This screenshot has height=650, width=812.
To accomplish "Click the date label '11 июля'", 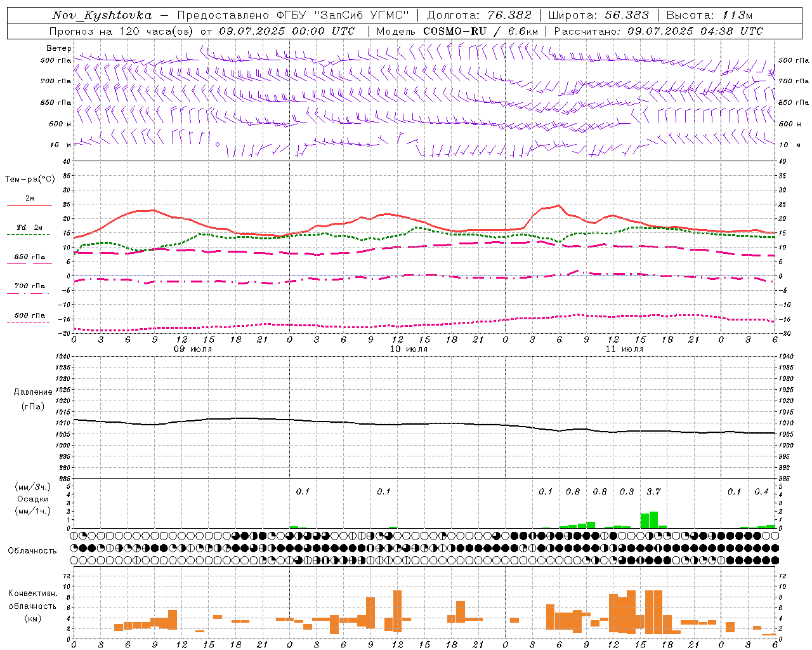I will pyautogui.click(x=624, y=348).
